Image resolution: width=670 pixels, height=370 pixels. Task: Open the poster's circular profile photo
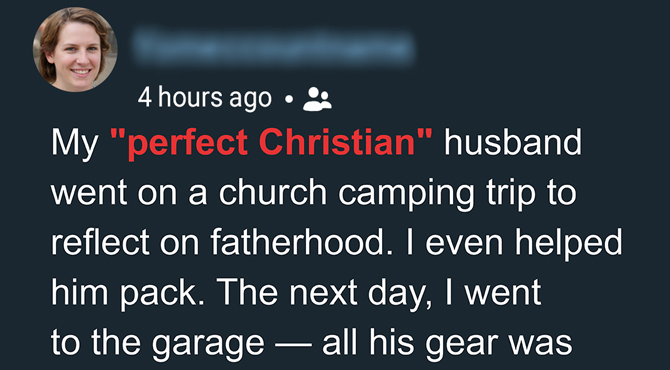coord(75,49)
